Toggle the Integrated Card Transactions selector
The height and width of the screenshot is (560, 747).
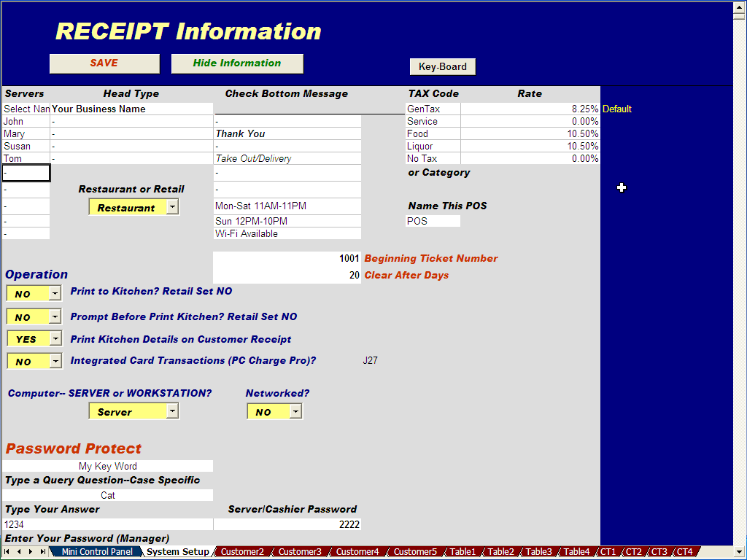point(55,362)
